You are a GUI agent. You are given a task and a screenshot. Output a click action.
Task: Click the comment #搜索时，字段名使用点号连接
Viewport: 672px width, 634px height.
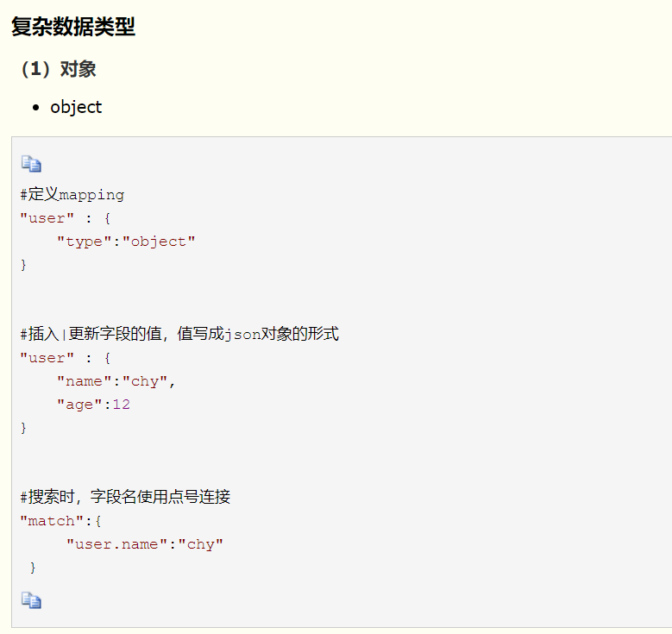[125, 497]
